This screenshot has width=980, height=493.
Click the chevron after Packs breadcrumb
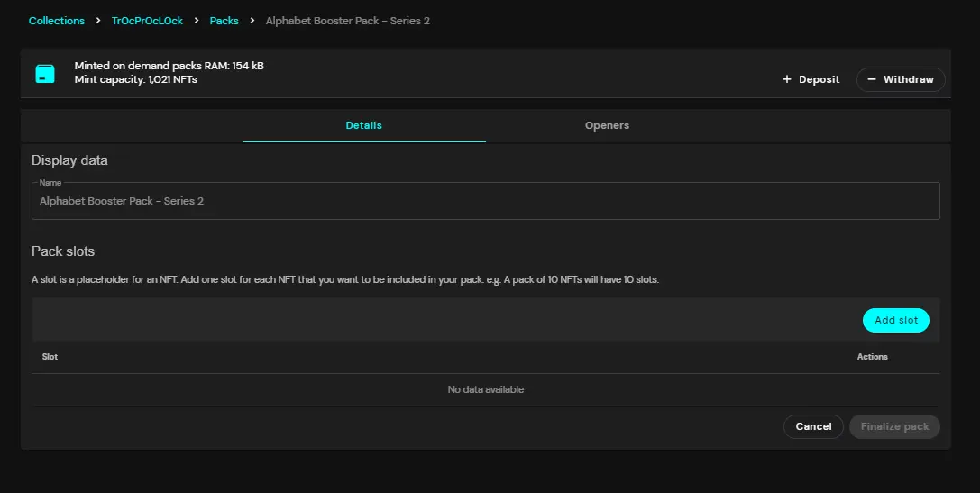[252, 21]
